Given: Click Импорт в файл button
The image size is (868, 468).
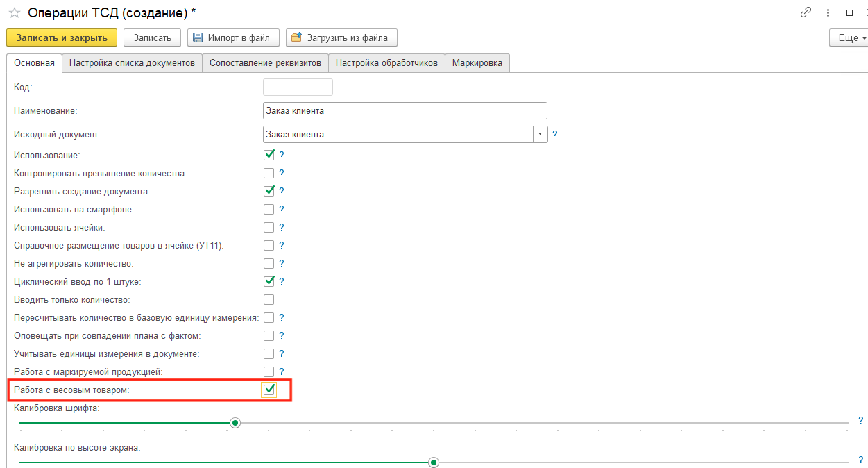Looking at the screenshot, I should tap(233, 37).
